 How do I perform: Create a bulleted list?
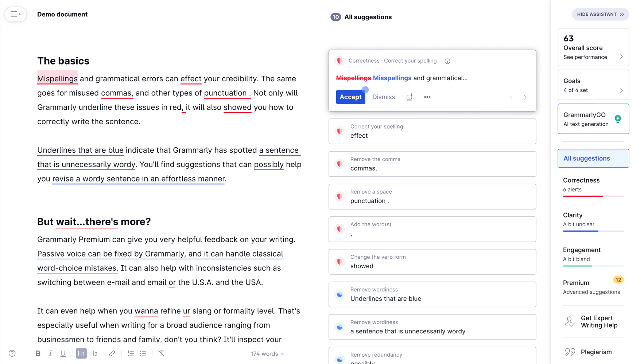(x=143, y=353)
